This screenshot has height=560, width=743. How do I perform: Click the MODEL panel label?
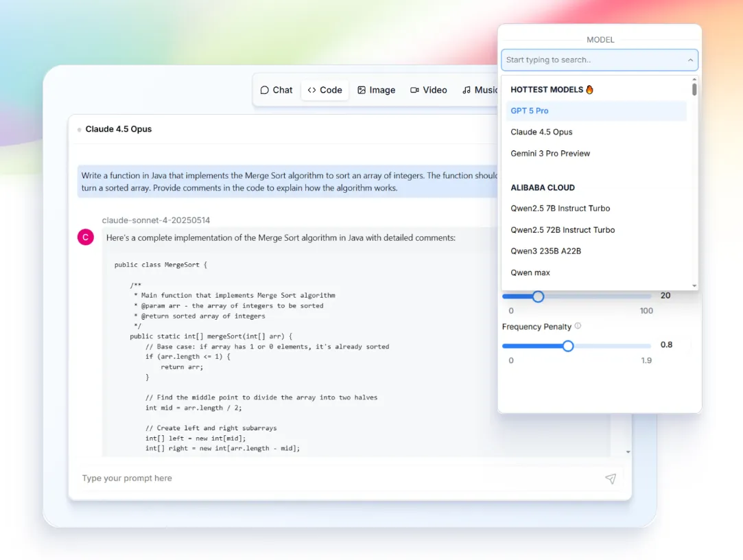600,40
